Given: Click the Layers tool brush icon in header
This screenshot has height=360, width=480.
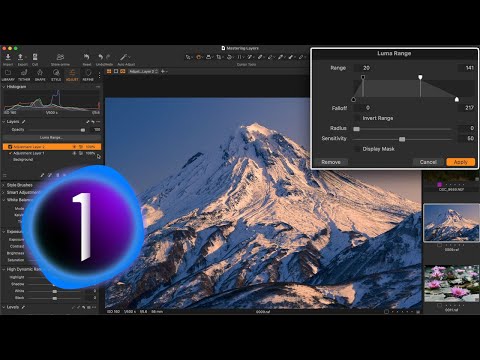Looking at the screenshot, I should [x=24, y=122].
